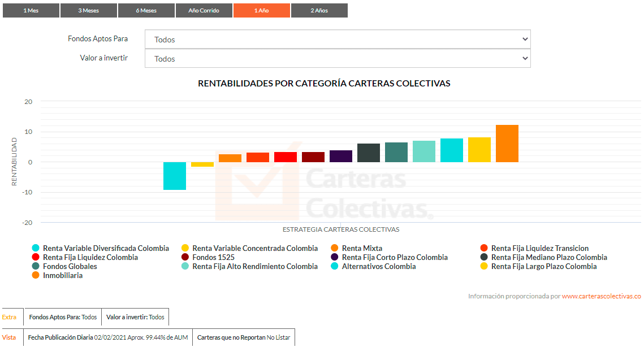Open the Fondos Aptos Para dropdown

(x=338, y=40)
